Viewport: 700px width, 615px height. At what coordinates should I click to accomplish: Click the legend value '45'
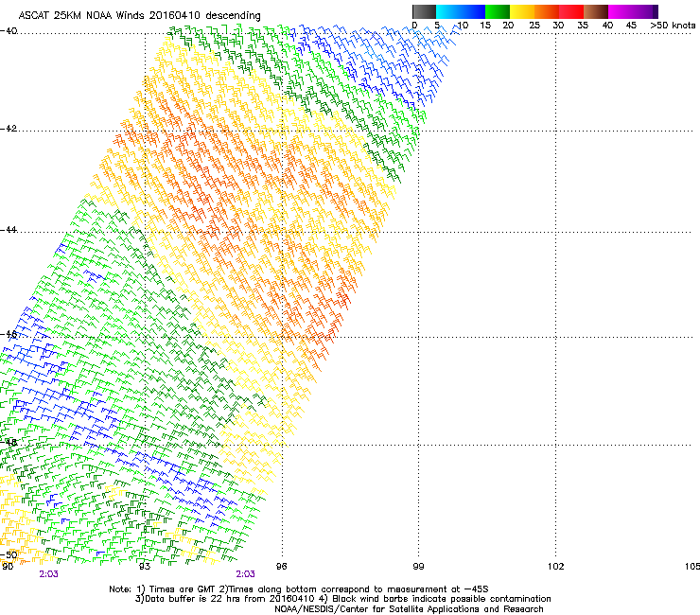tap(631, 26)
